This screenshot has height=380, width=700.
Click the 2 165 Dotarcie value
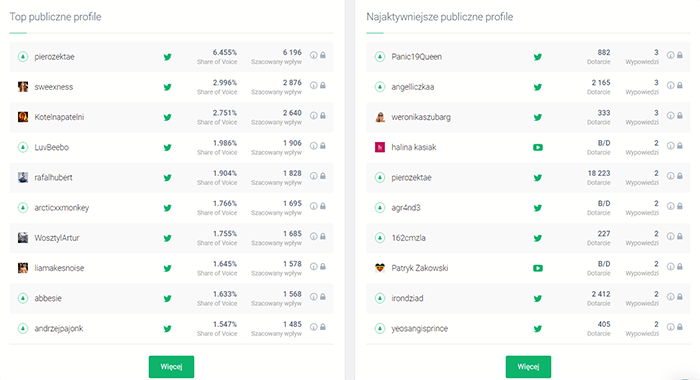601,83
